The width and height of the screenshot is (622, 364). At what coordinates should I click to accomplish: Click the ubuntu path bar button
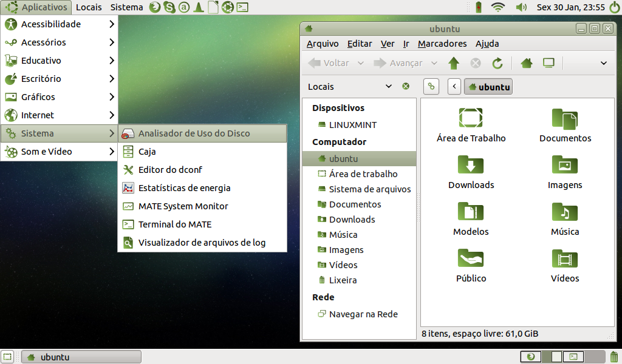[x=488, y=87]
